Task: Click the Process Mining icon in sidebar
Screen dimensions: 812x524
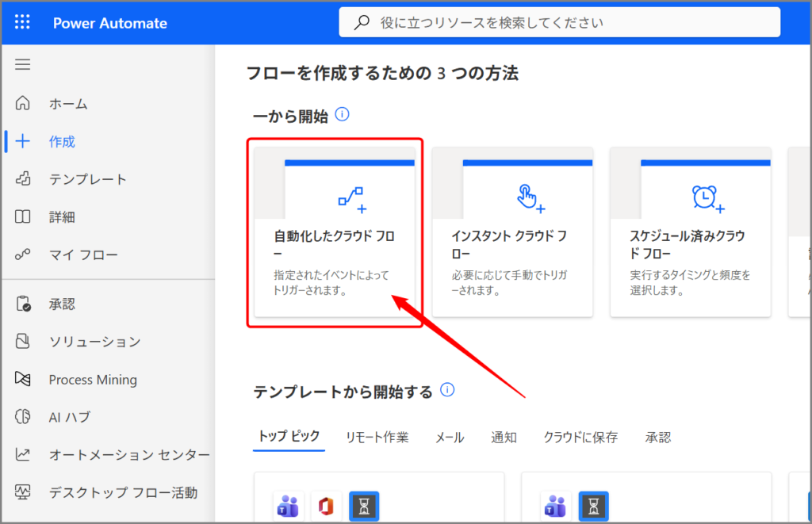Action: point(23,380)
